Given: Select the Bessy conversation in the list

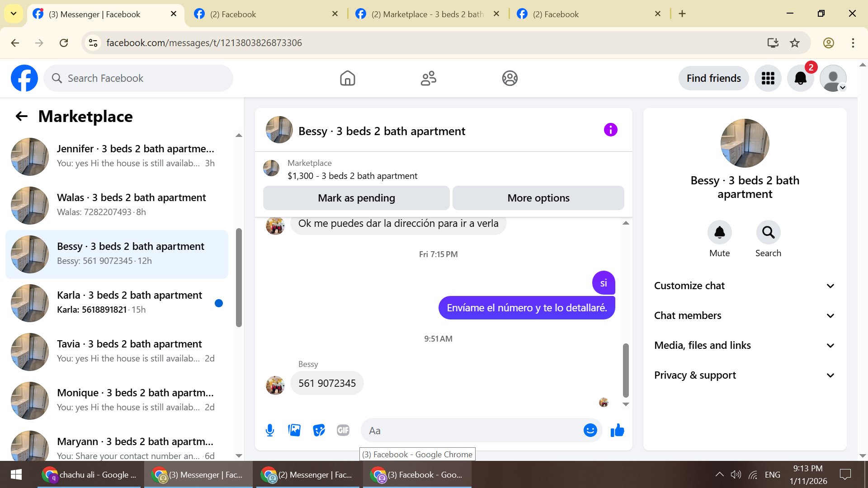Looking at the screenshot, I should (117, 254).
